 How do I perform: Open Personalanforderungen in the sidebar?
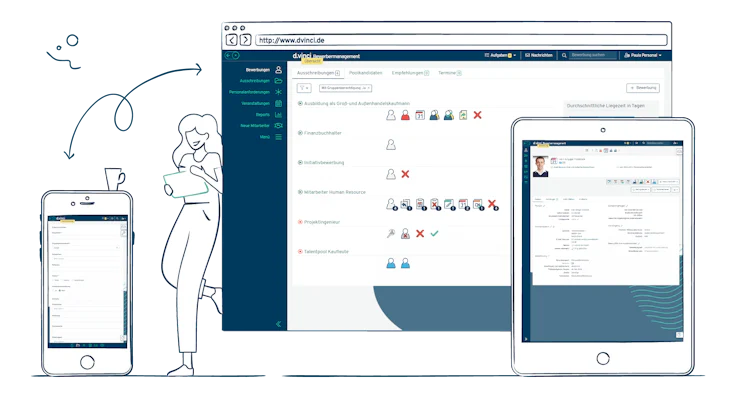point(249,92)
